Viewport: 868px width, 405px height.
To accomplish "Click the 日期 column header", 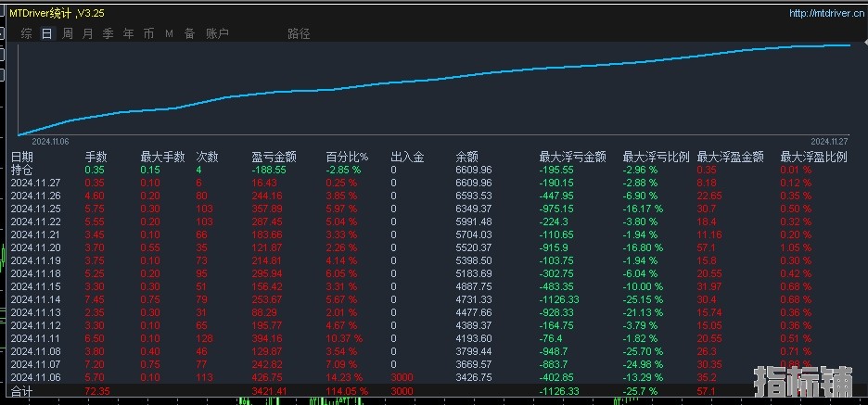I will [x=22, y=158].
